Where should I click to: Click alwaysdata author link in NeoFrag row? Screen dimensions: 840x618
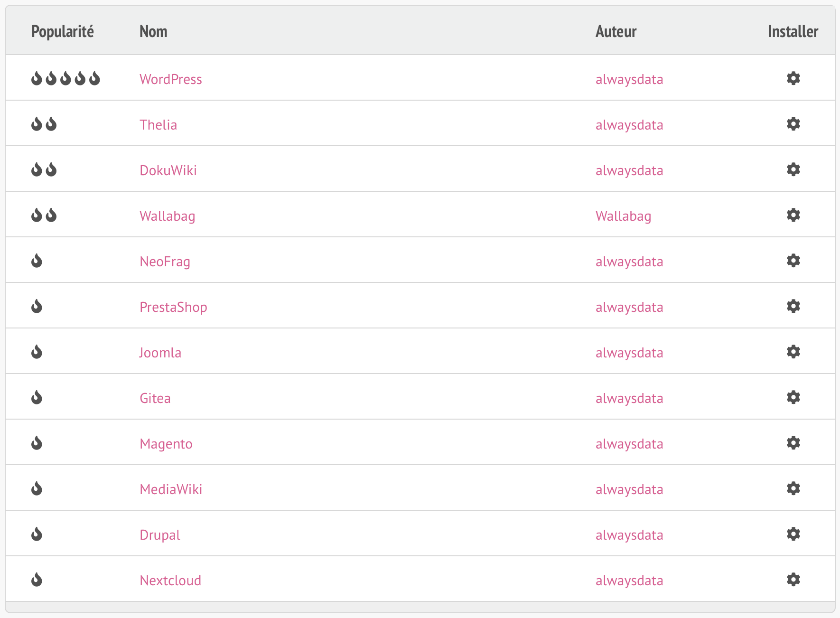click(x=629, y=262)
